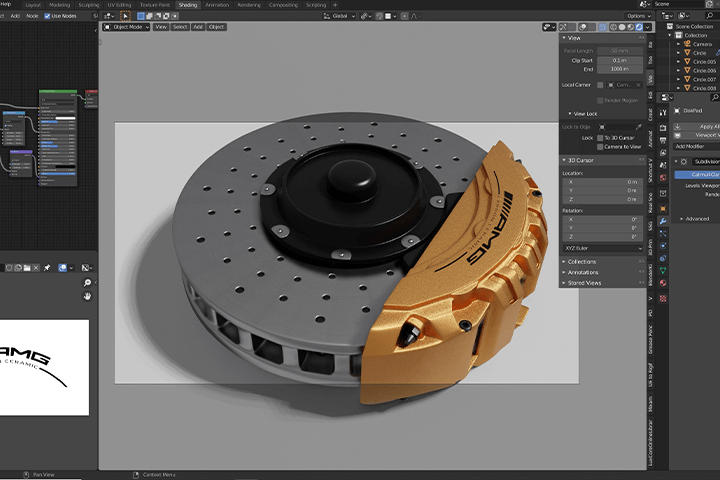Edit 3D Cursor Rotation Y field
The image size is (720, 480).
[x=602, y=228]
